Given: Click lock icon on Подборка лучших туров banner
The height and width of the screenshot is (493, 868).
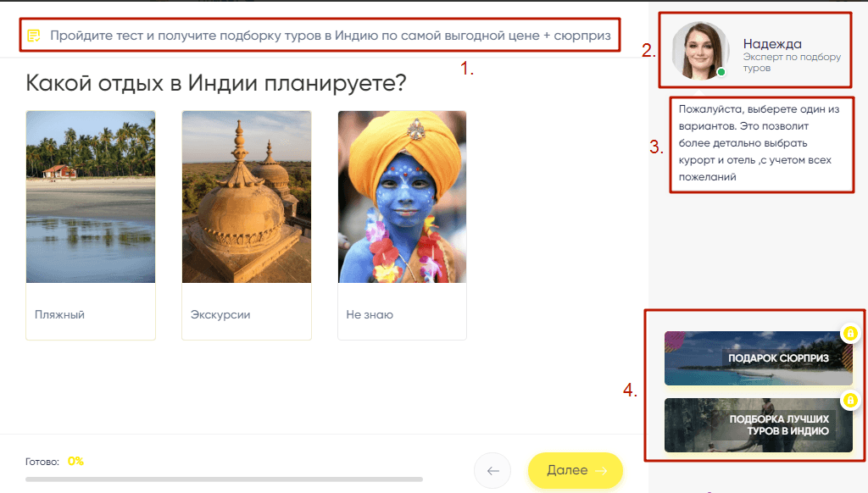Looking at the screenshot, I should click(x=849, y=400).
